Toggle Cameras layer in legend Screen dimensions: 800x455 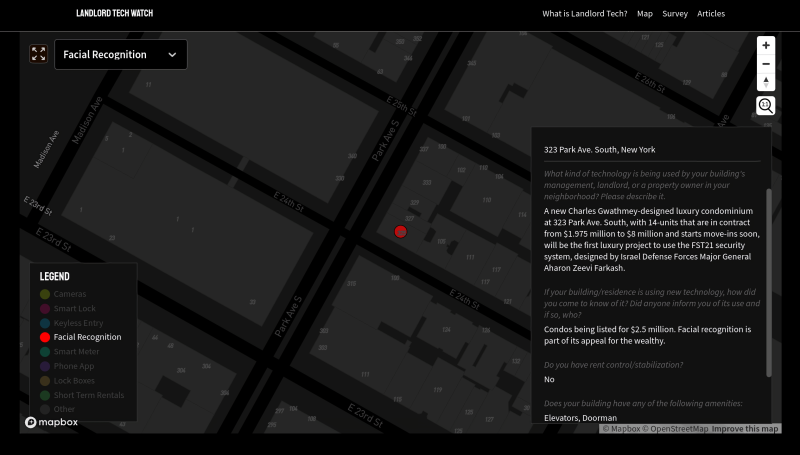(70, 294)
